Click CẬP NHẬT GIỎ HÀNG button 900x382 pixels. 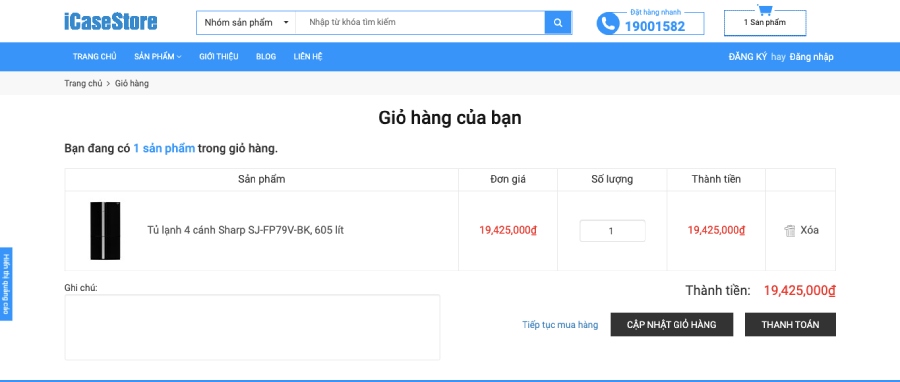point(672,325)
